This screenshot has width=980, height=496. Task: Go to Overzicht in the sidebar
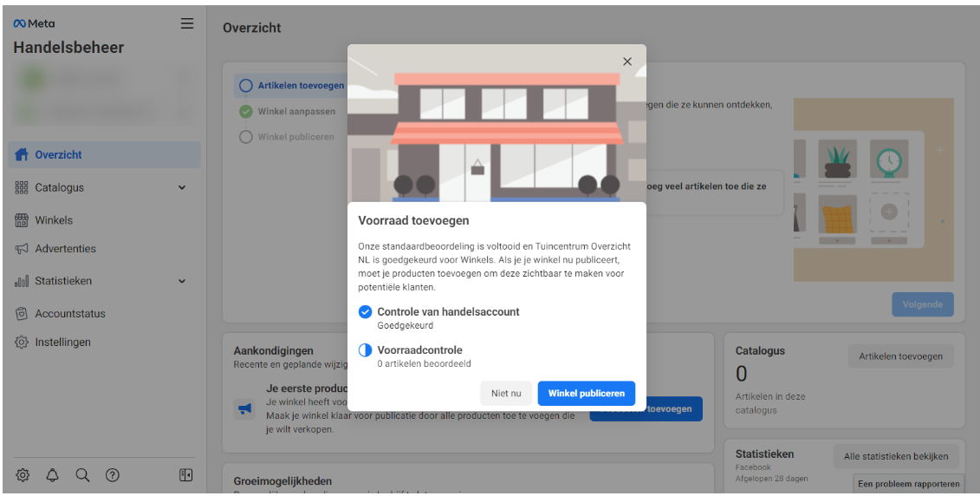point(59,155)
